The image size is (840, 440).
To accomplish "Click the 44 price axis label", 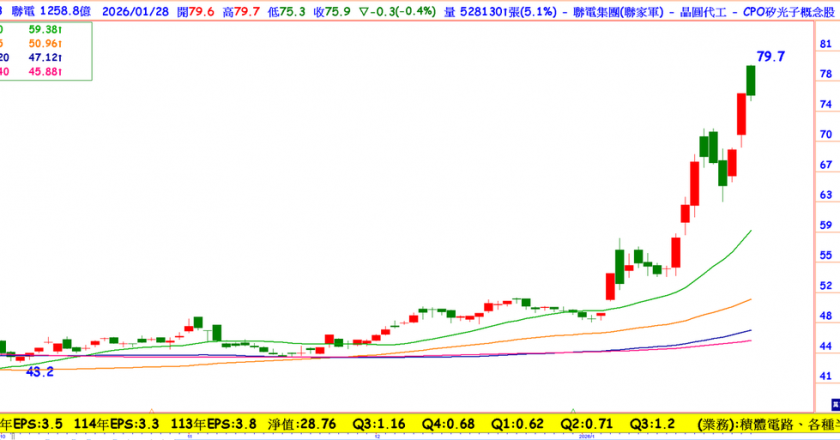I will (826, 346).
